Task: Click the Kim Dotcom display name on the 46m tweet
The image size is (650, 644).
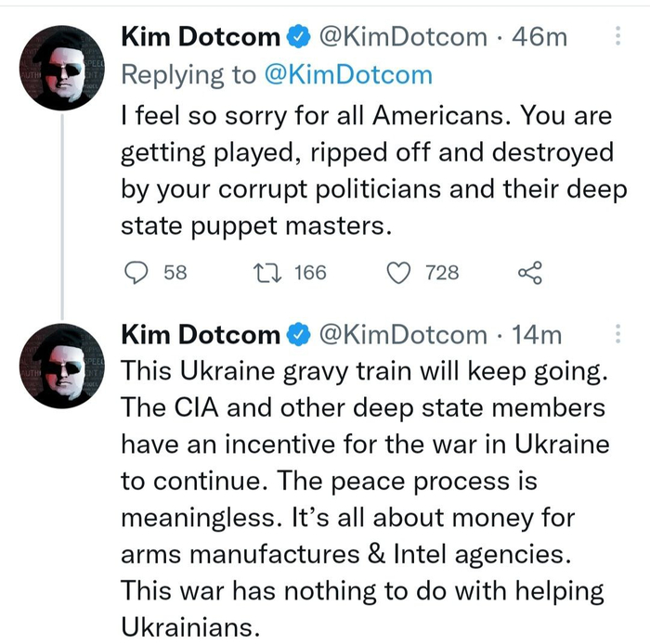Action: click(x=201, y=38)
